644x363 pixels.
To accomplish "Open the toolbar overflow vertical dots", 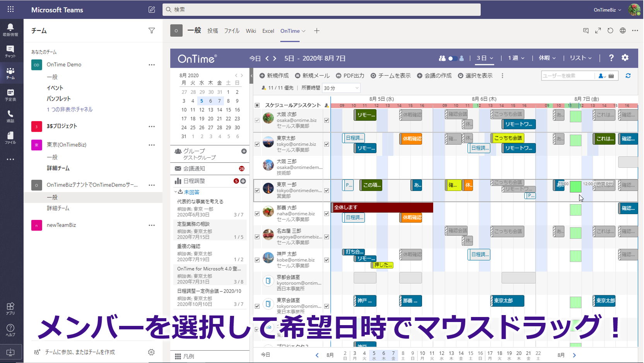I will coord(502,76).
